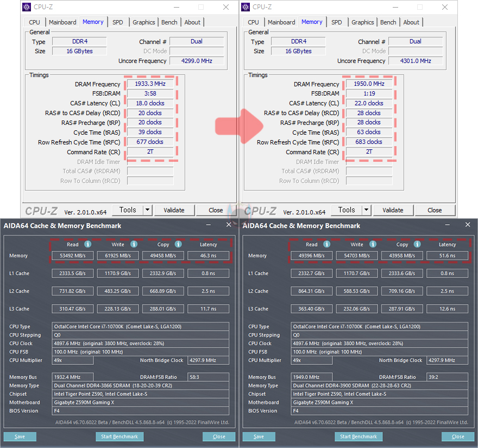The image size is (478, 448).
Task: Click the 49396 MB/s memory read result
Action: pos(312,256)
